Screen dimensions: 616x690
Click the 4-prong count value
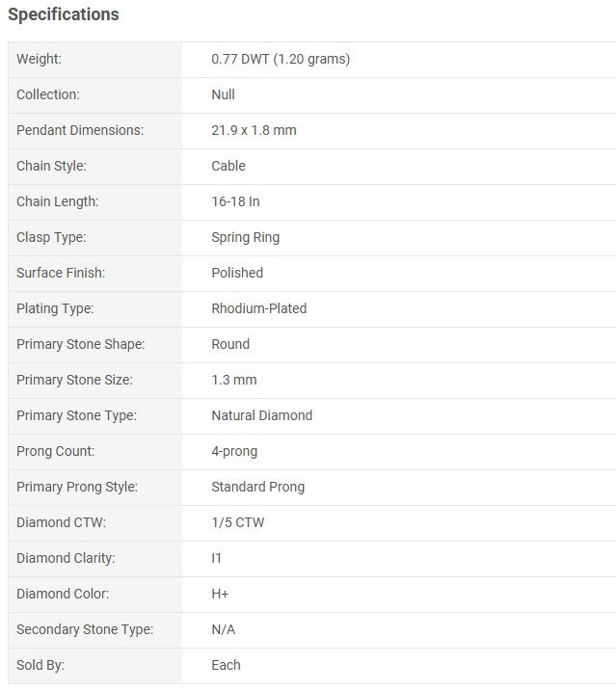234,452
